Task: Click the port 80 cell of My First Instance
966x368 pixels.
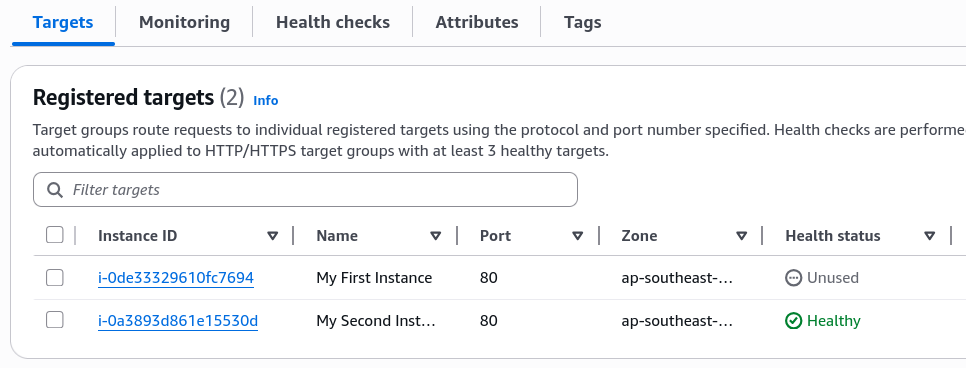Action: click(x=489, y=278)
